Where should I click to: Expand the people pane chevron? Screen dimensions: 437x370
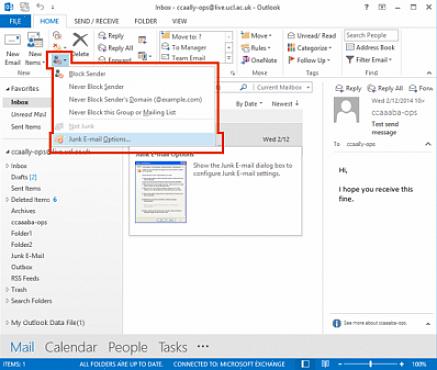point(428,323)
